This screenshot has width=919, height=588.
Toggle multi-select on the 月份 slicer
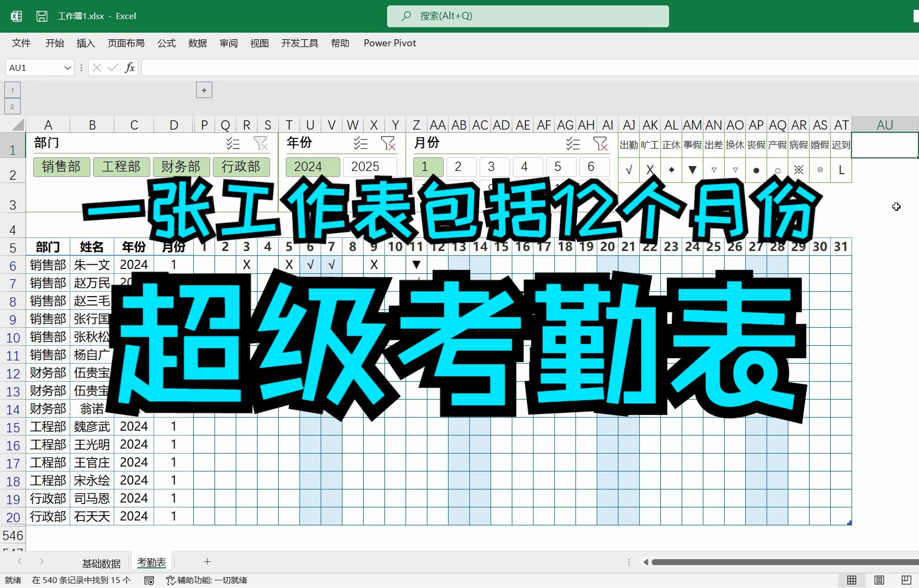coord(573,143)
